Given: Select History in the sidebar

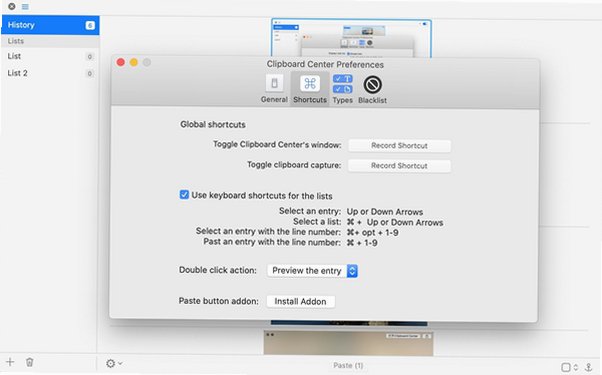Looking at the screenshot, I should pos(50,25).
